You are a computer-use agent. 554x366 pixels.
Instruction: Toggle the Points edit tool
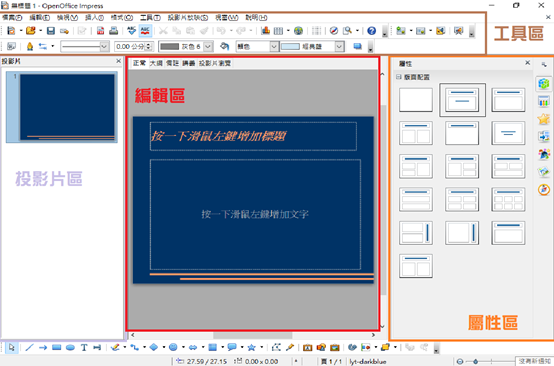276,348
